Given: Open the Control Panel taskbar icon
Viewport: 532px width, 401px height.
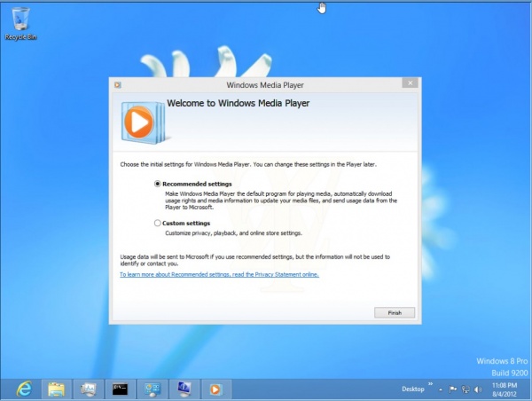Looking at the screenshot, I should tap(152, 389).
